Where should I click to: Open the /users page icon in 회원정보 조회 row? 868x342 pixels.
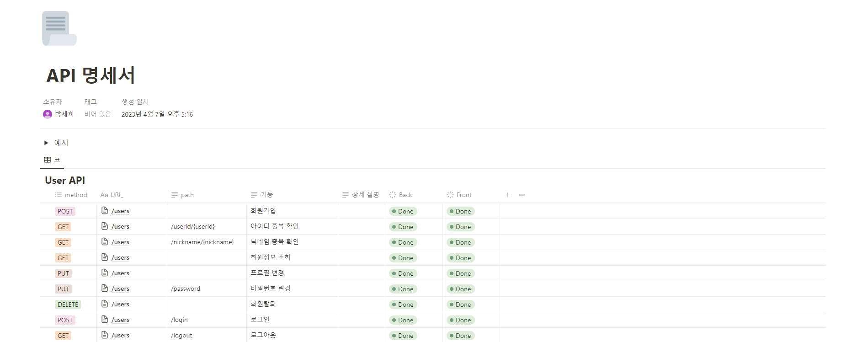(105, 257)
